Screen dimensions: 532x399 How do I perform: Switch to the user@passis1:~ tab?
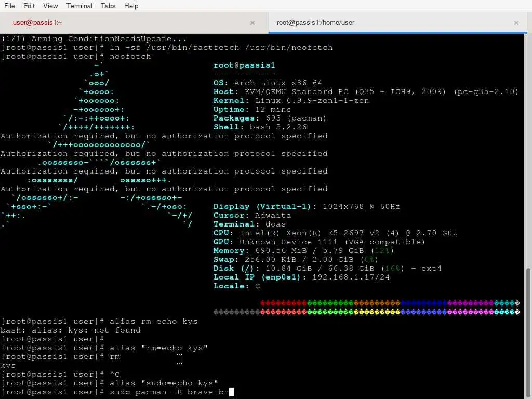(134, 23)
